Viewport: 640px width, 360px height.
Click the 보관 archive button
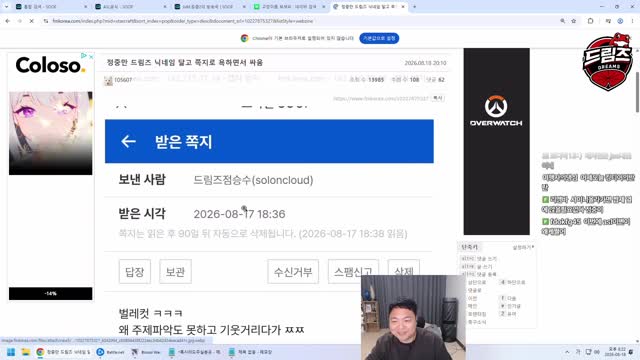tap(176, 271)
